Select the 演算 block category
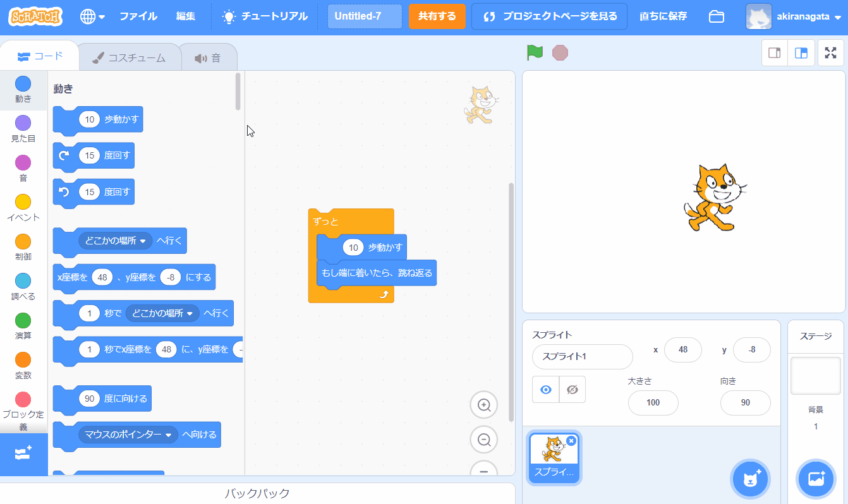This screenshot has height=504, width=848. click(23, 327)
